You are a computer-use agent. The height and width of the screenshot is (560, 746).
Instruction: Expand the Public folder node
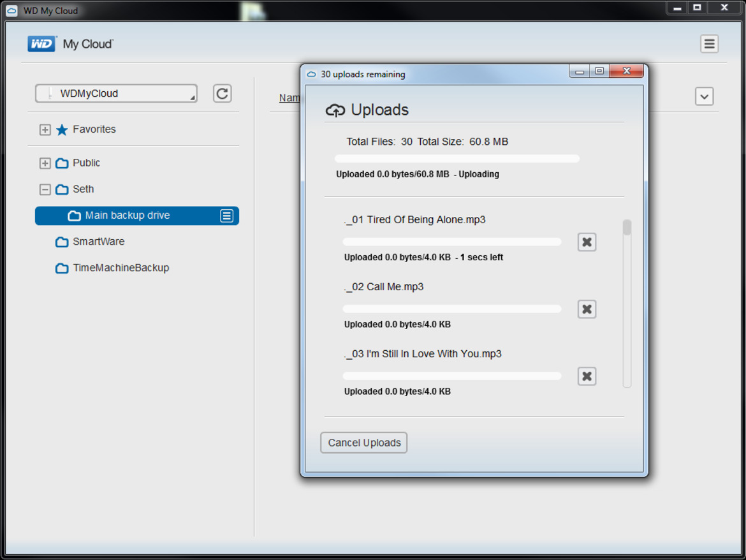click(45, 163)
